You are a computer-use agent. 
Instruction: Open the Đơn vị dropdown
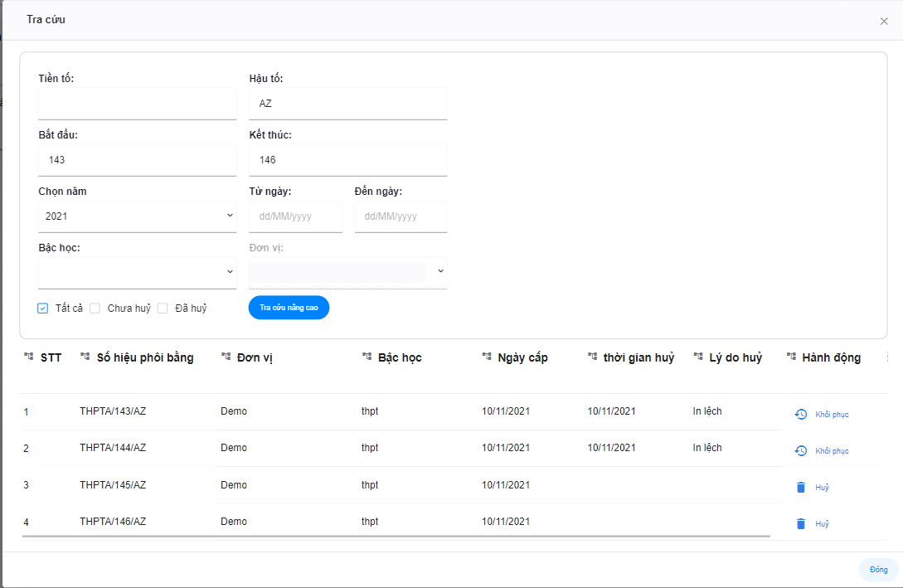click(x=347, y=272)
